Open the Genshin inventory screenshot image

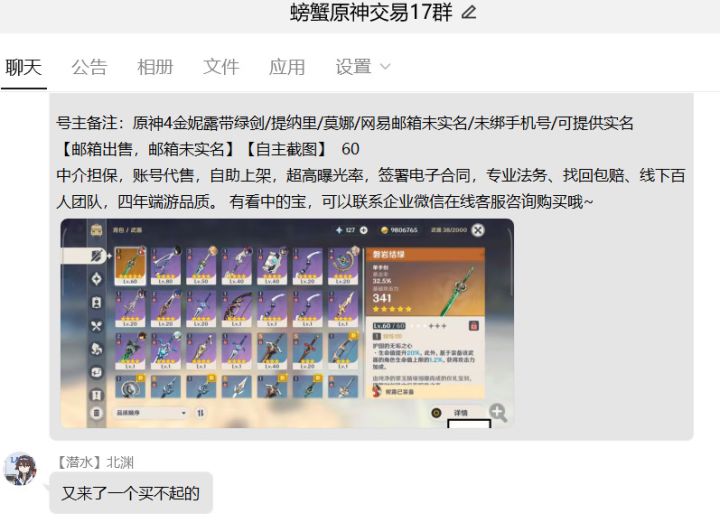point(287,323)
